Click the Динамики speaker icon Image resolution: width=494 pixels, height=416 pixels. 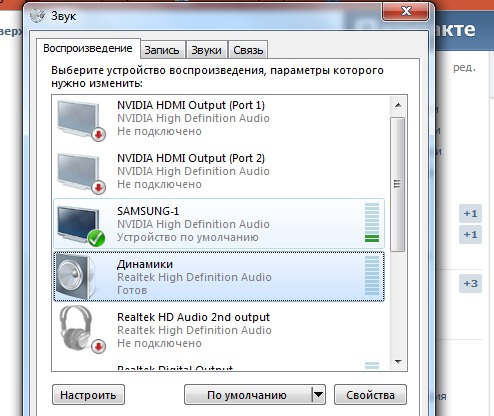tap(75, 276)
